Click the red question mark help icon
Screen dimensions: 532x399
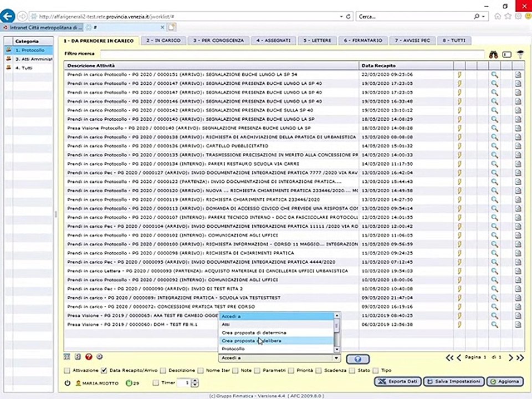click(x=89, y=357)
